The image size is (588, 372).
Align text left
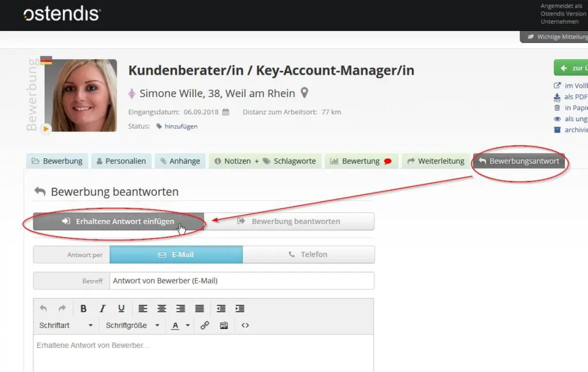tap(142, 308)
